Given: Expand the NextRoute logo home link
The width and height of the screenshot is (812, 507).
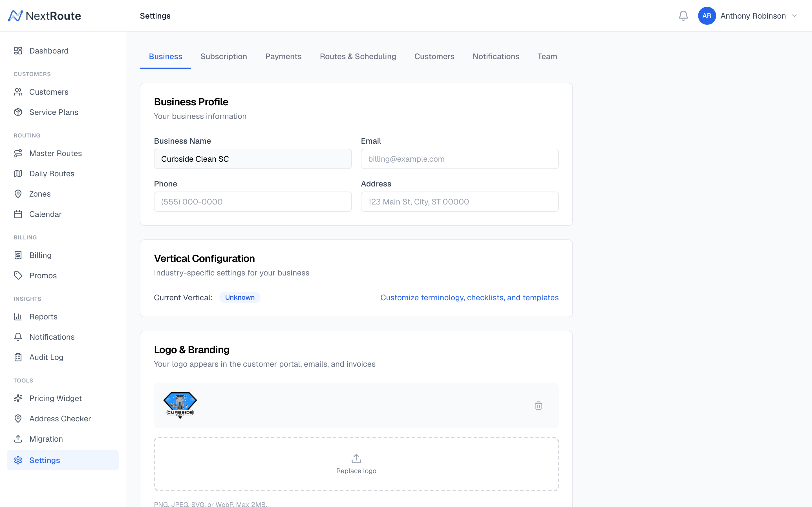Looking at the screenshot, I should point(44,15).
